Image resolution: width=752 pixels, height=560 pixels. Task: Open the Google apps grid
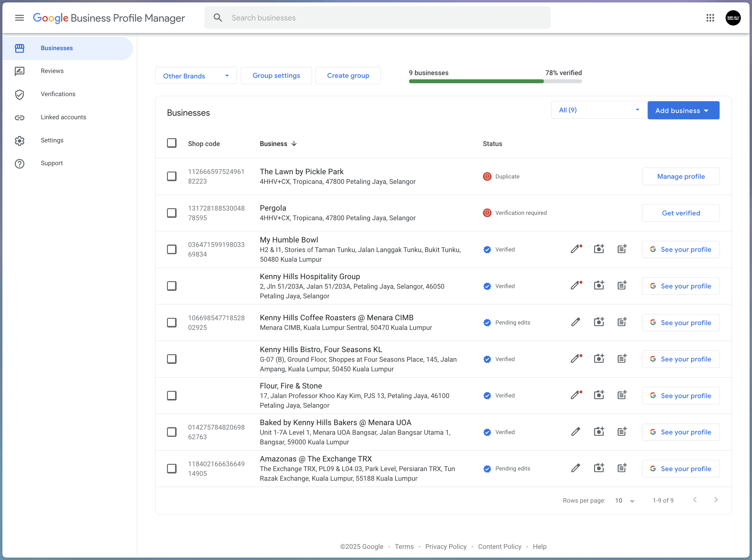(x=710, y=18)
